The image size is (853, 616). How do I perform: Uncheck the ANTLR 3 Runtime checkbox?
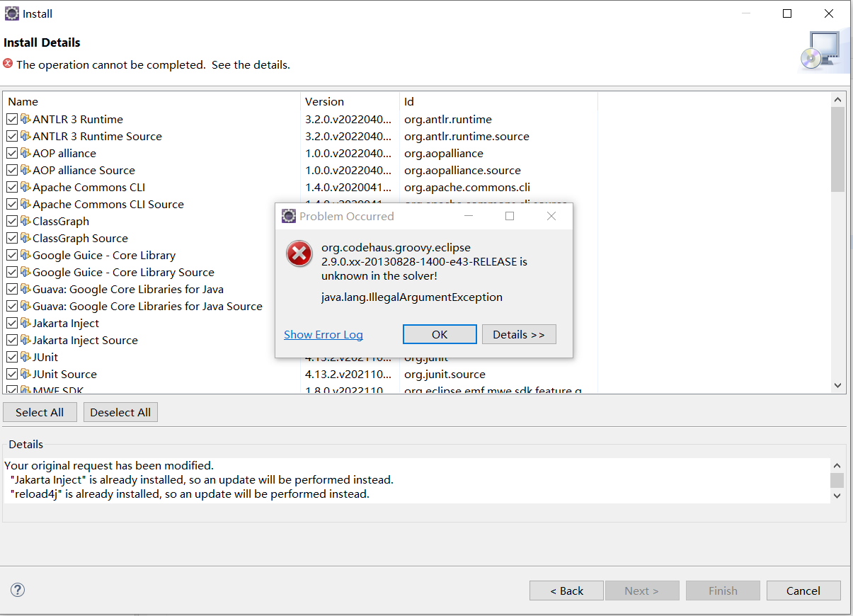12,119
